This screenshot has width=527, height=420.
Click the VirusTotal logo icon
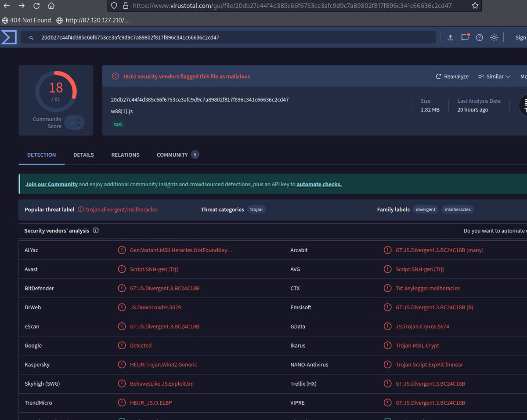point(8,37)
